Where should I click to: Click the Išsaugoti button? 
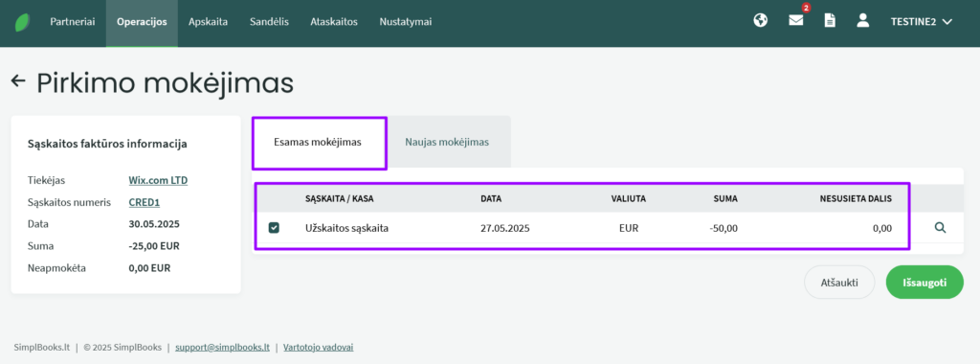(925, 282)
